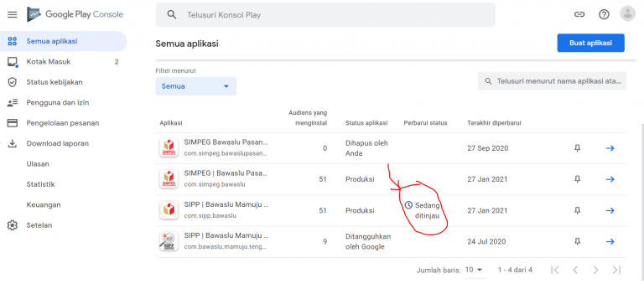Open Pengguna dan izin page
Screen dimensions: 644x304
point(63,102)
